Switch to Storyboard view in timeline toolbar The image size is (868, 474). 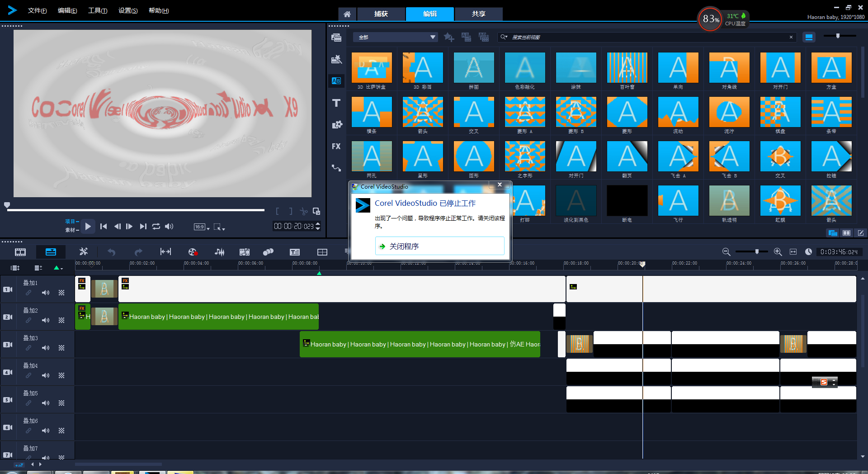pos(20,252)
